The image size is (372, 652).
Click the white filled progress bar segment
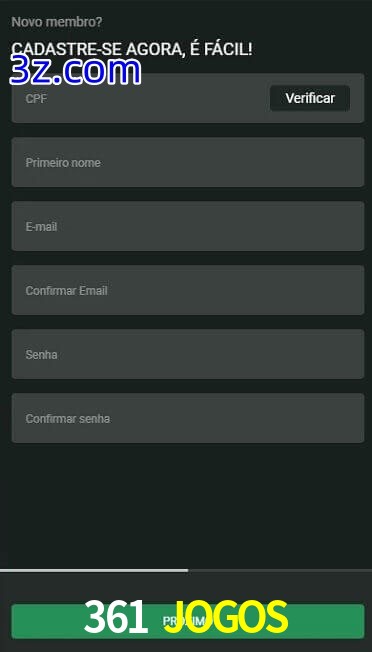[x=94, y=570]
